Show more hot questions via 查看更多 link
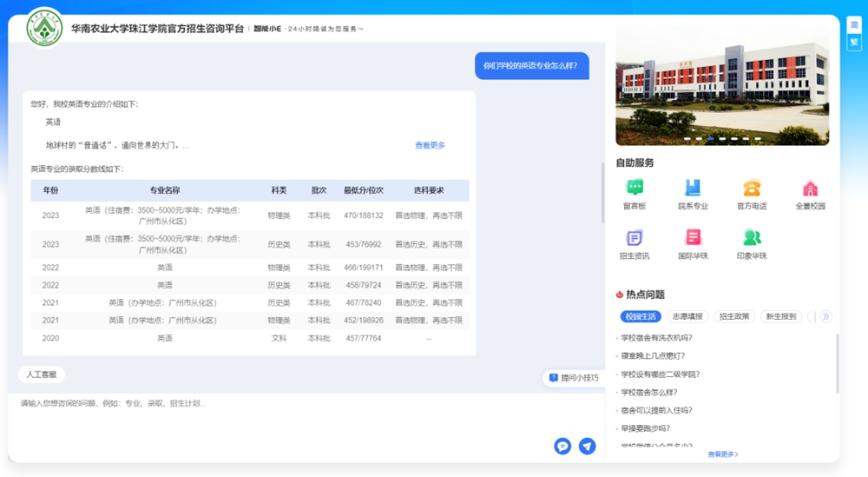This screenshot has height=477, width=868. 722,454
